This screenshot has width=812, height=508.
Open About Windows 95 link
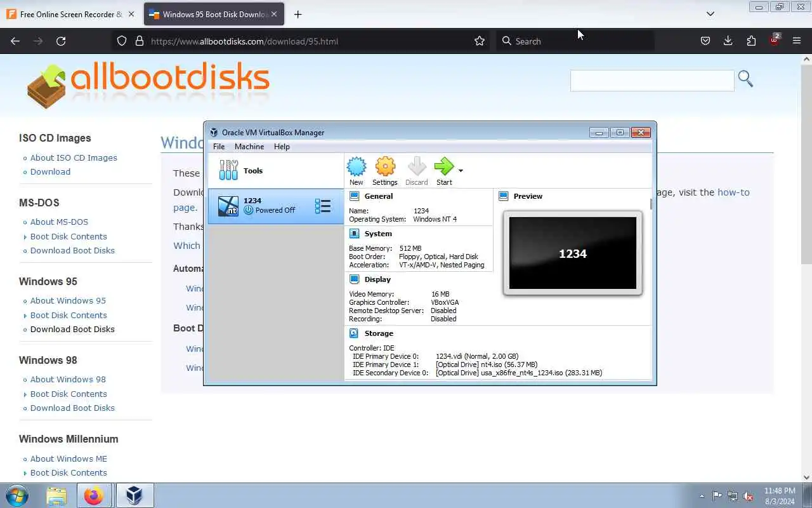68,300
